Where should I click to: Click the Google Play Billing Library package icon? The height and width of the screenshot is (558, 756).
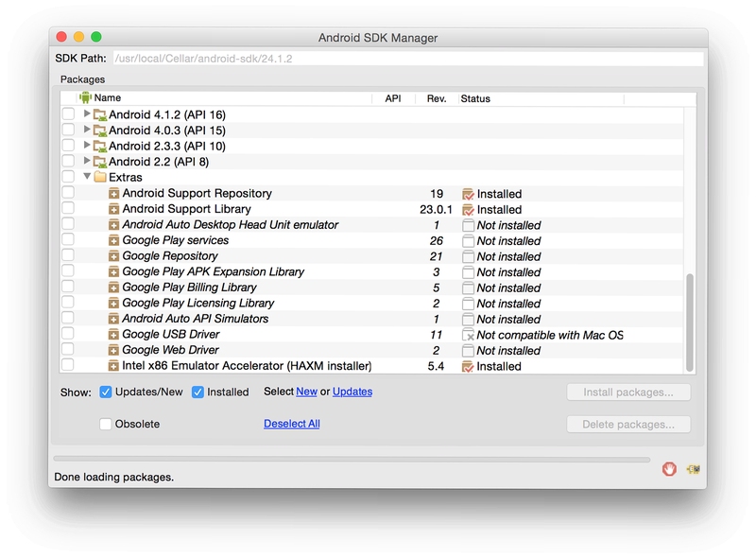pyautogui.click(x=113, y=288)
